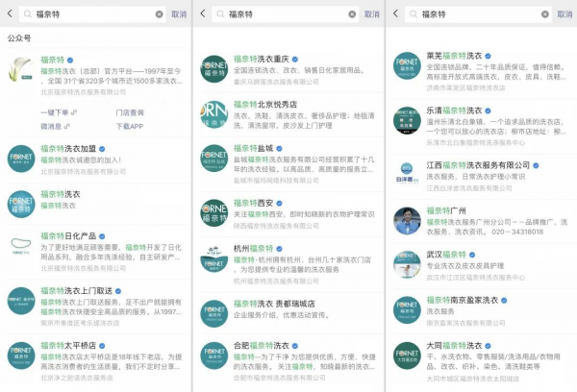Open 福奈特日化产品 logo avatar
The height and width of the screenshot is (392, 577).
pyautogui.click(x=21, y=246)
